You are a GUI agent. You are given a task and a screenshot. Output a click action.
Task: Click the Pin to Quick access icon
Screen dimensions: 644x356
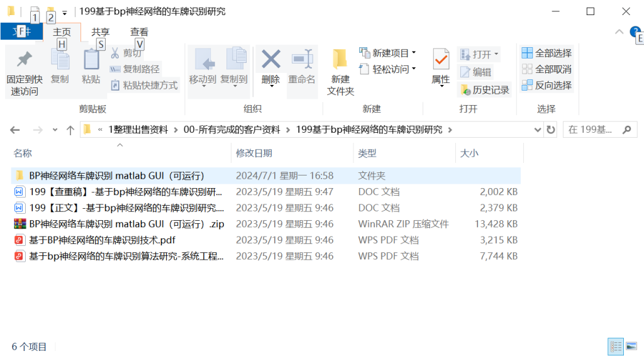click(x=25, y=60)
